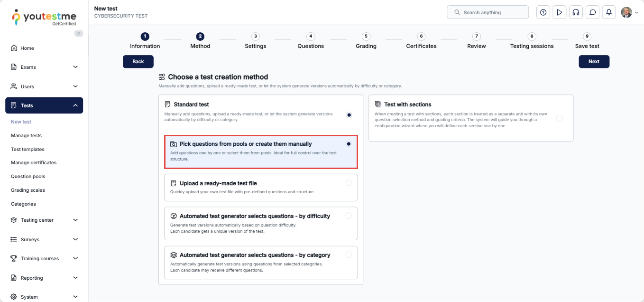Open the user profile avatar dropdown
The width and height of the screenshot is (644, 302).
click(x=629, y=12)
